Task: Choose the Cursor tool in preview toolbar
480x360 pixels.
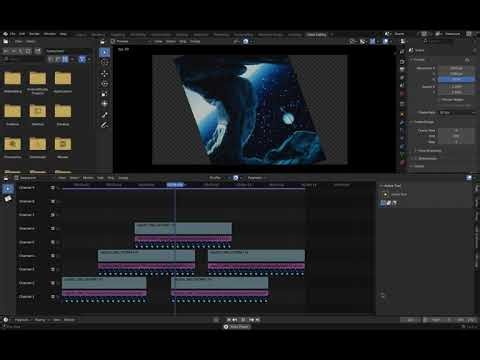Action: tap(104, 63)
